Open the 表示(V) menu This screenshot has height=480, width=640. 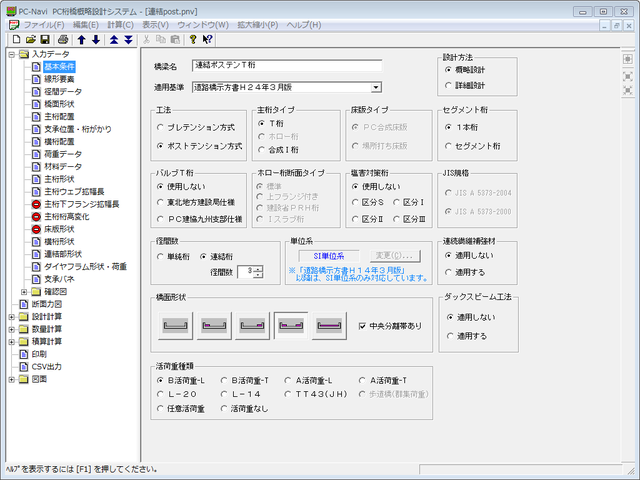click(x=155, y=22)
